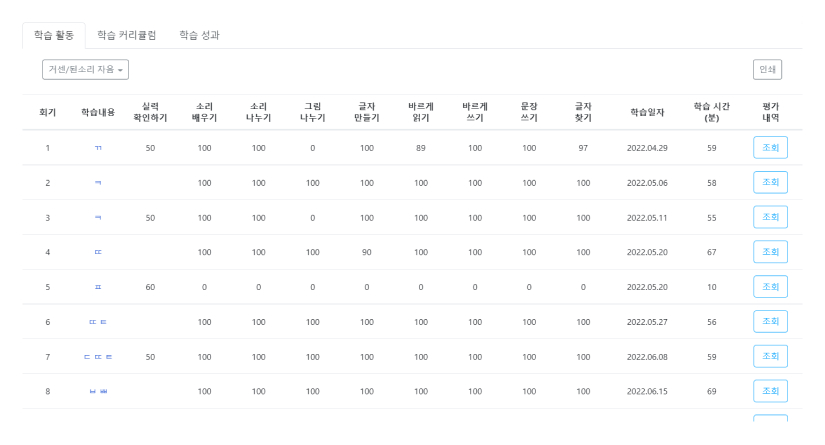
Task: Click 조회 for the 2022.05.11 session
Action: point(770,217)
